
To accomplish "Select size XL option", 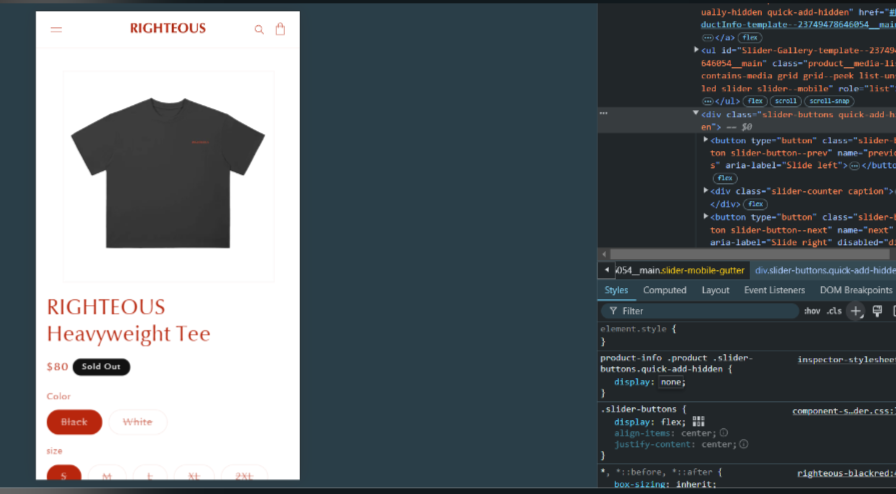I will point(194,474).
